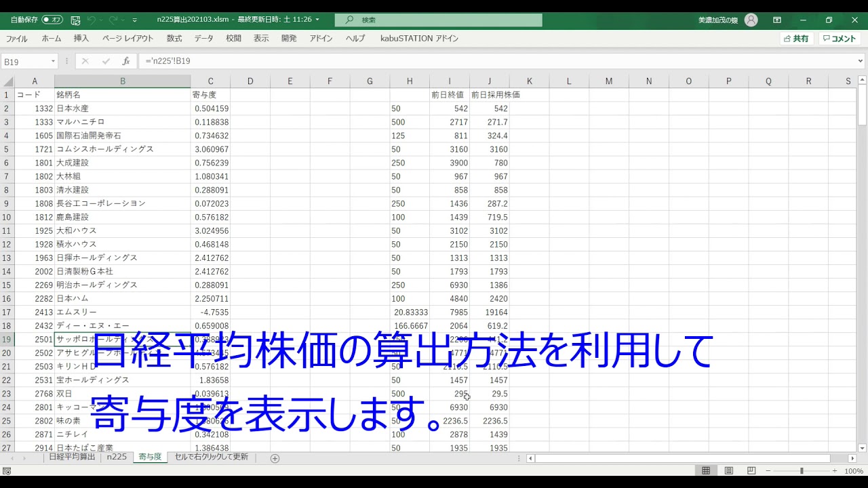Viewport: 868px width, 488px height.
Task: Open the Ribbon display options icon
Action: point(777,20)
